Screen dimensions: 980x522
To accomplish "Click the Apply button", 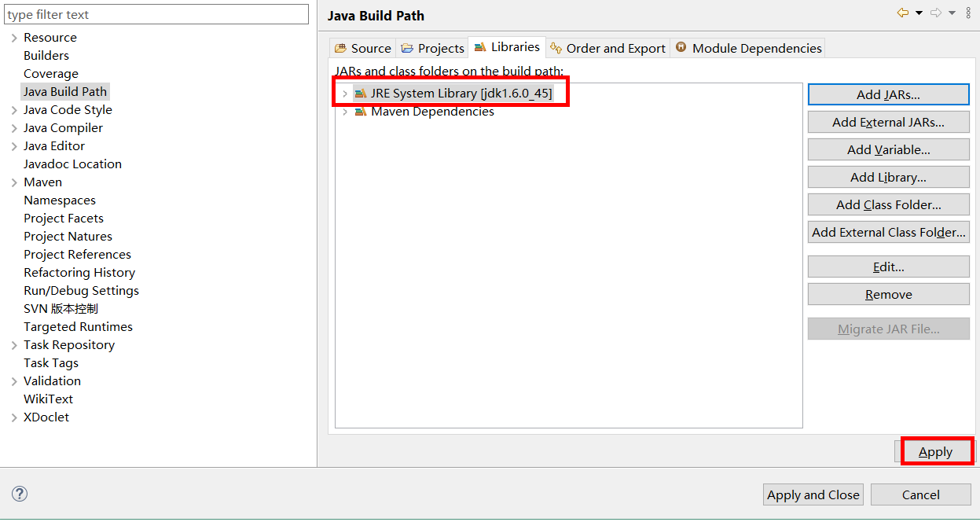I will (x=935, y=451).
